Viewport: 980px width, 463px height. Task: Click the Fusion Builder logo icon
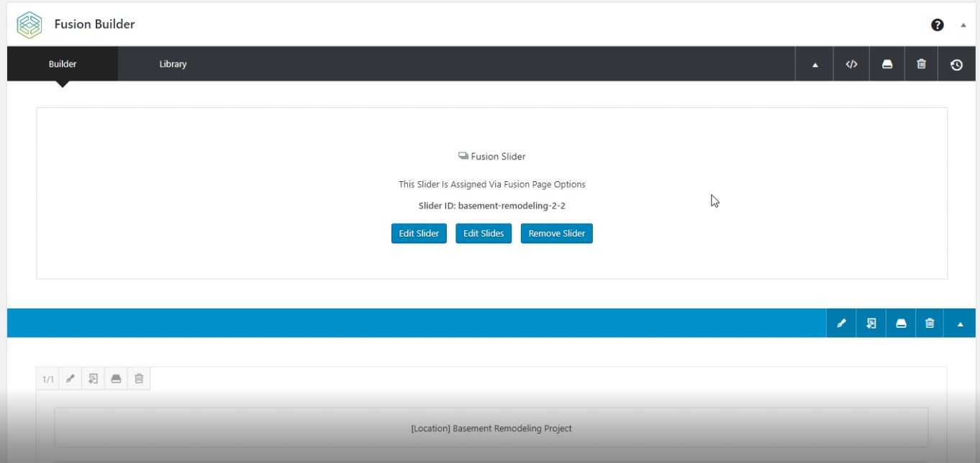pos(30,24)
